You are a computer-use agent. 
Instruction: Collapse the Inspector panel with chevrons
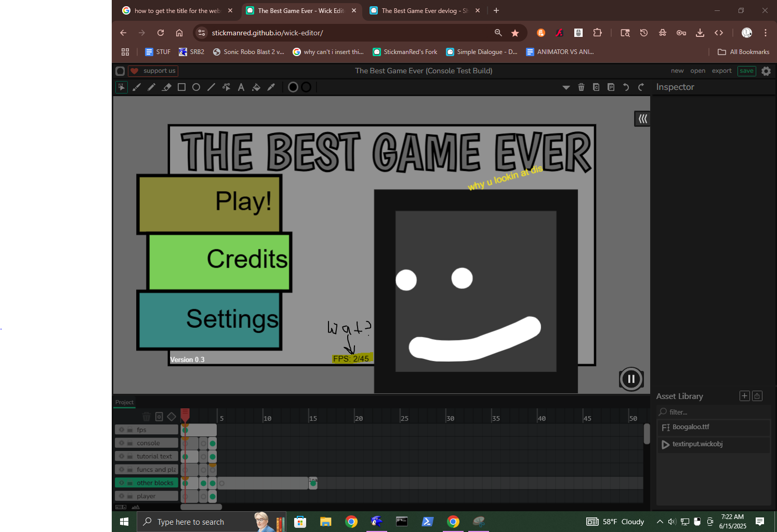643,119
